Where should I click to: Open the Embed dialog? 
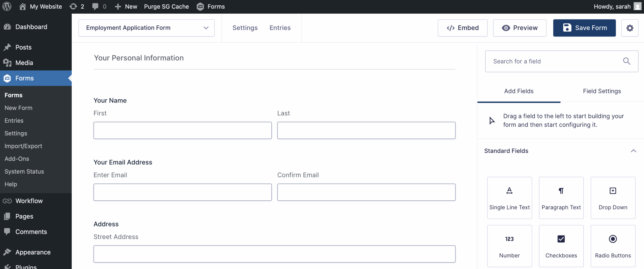click(462, 28)
